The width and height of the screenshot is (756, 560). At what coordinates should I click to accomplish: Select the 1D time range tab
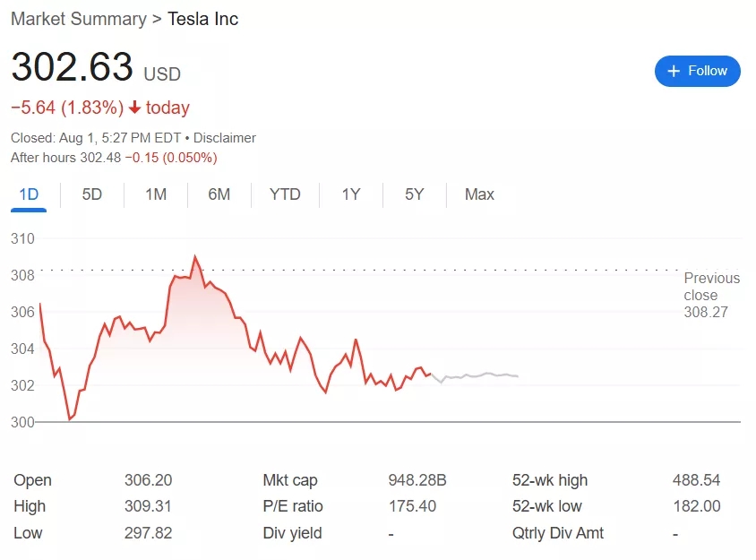click(29, 194)
